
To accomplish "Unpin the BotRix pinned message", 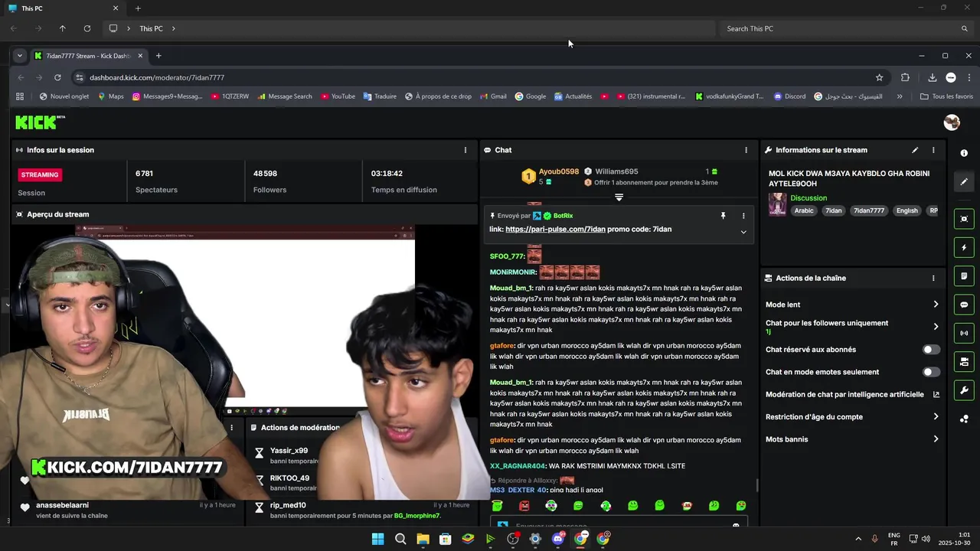I will coord(723,216).
